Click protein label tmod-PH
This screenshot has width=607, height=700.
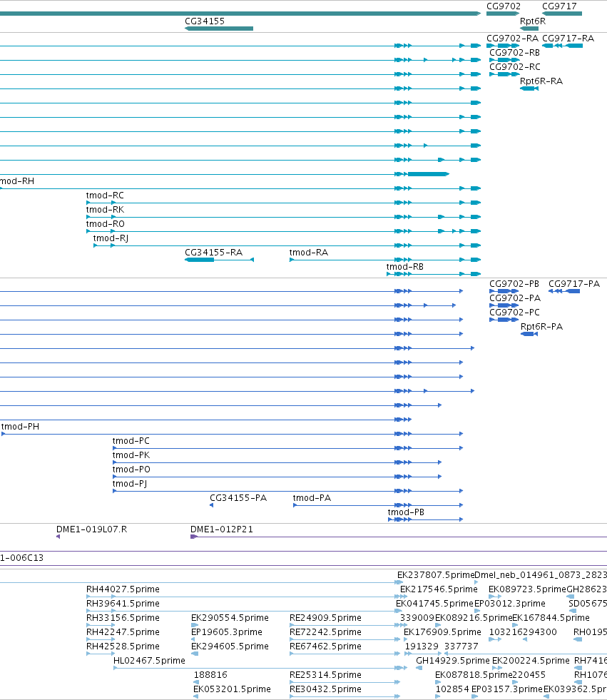coord(20,427)
